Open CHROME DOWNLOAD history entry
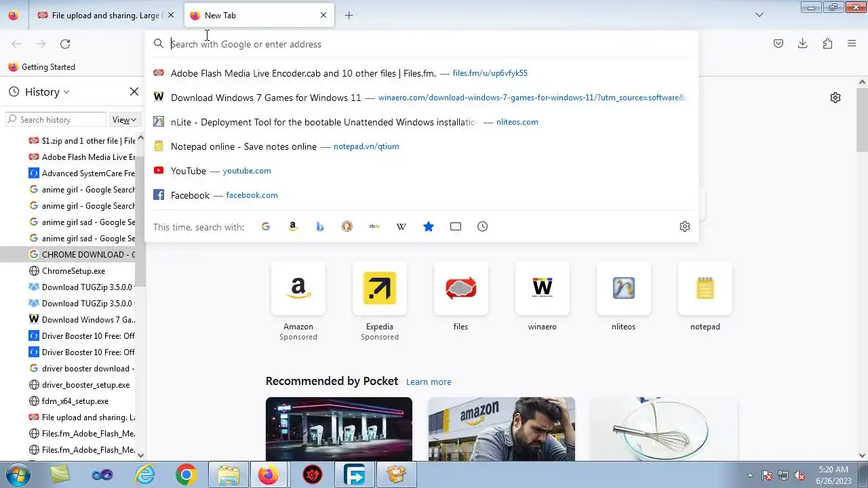 coord(68,255)
